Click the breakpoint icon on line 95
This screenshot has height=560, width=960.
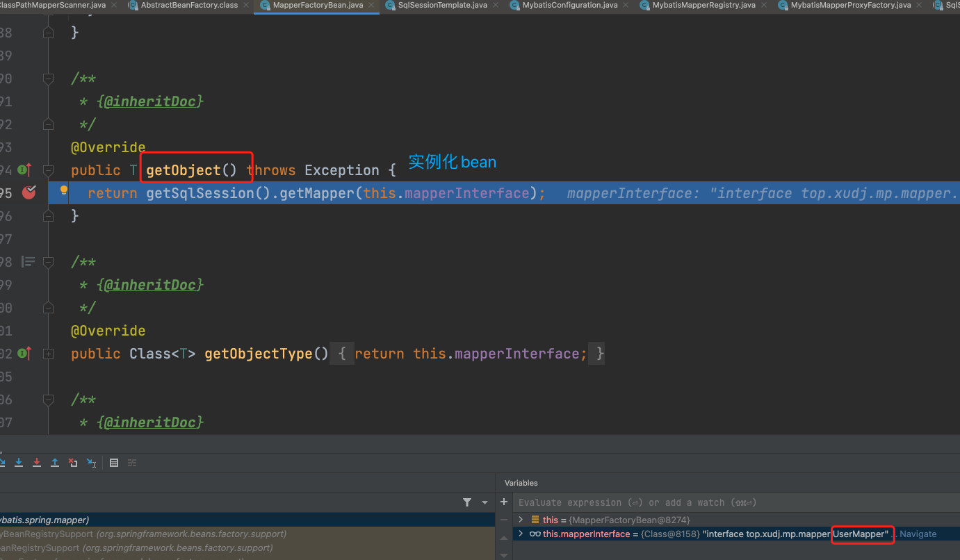click(x=29, y=192)
